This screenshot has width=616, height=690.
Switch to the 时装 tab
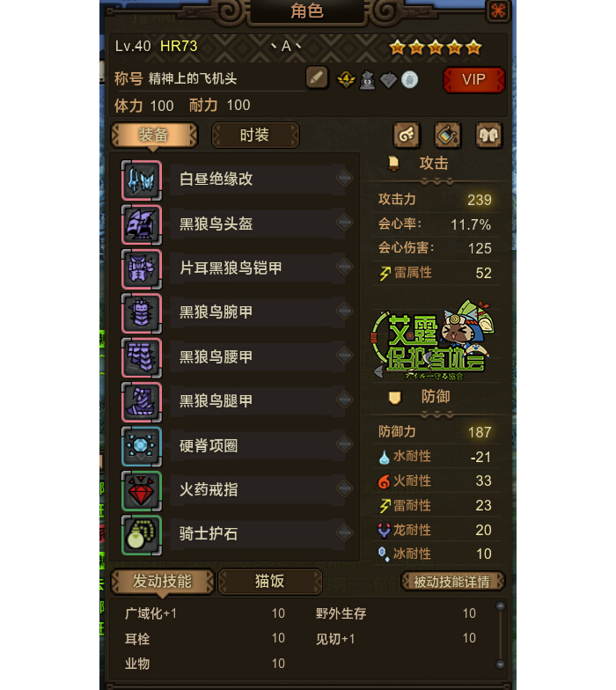pos(255,136)
